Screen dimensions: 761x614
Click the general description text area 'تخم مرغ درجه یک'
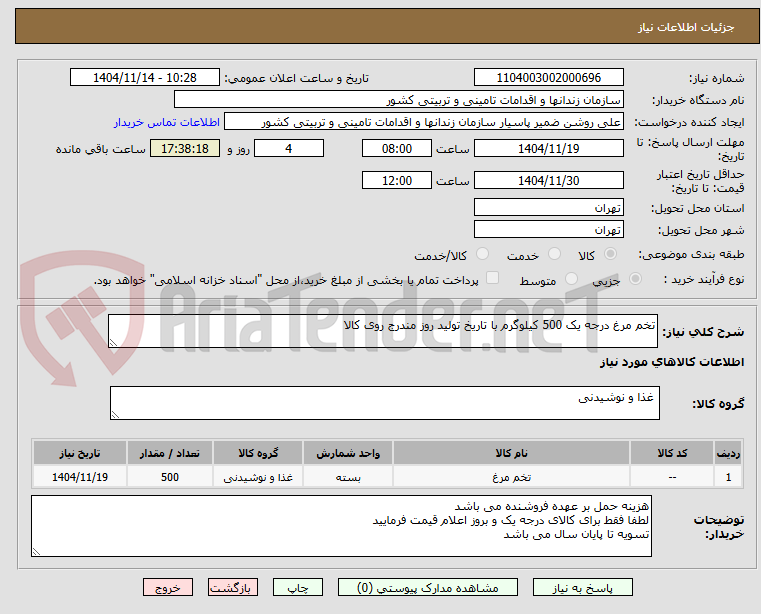tap(383, 331)
